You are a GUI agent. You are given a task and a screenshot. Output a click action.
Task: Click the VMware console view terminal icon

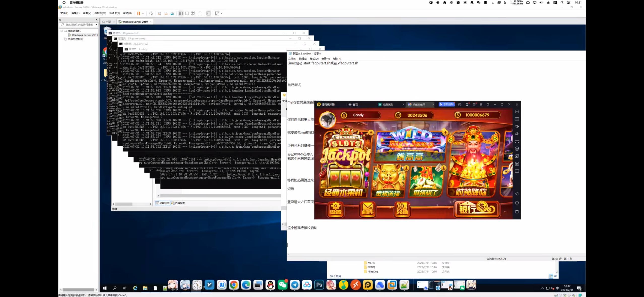point(208,13)
